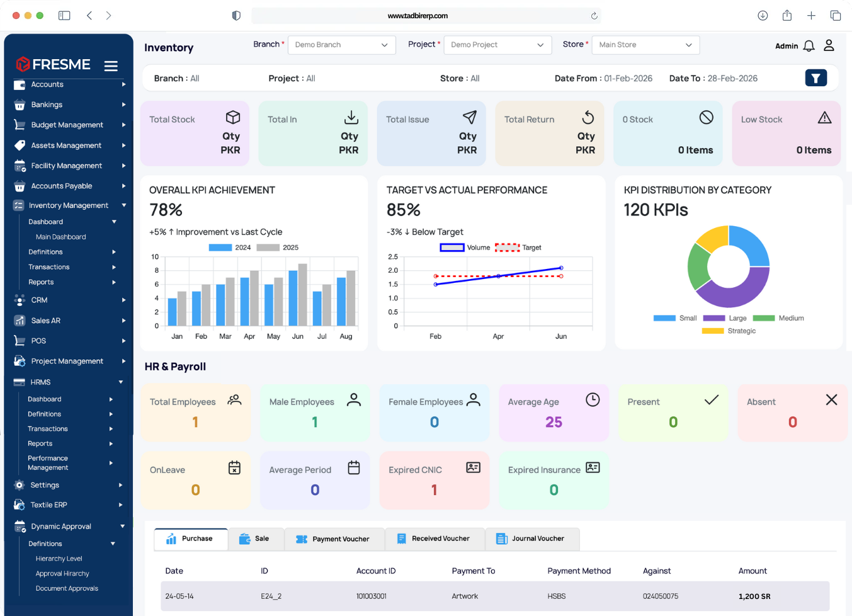Image resolution: width=852 pixels, height=616 pixels.
Task: Click the Total Stock cube icon
Action: [x=233, y=118]
